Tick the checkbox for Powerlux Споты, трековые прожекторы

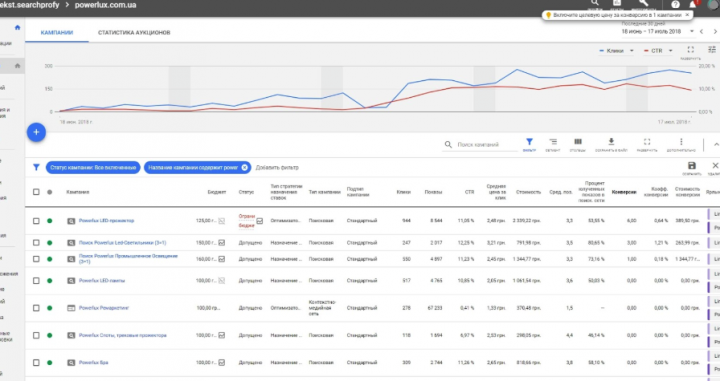(36, 336)
